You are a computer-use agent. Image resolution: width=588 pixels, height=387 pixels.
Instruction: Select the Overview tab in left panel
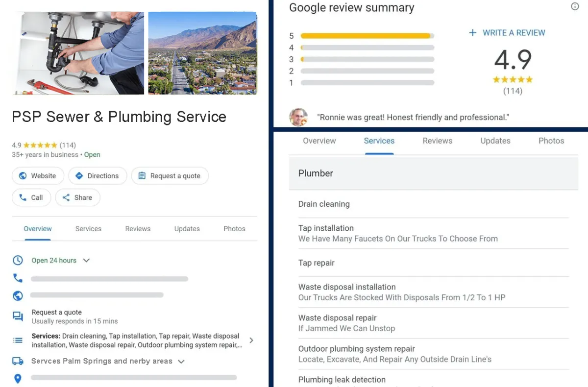[38, 229]
